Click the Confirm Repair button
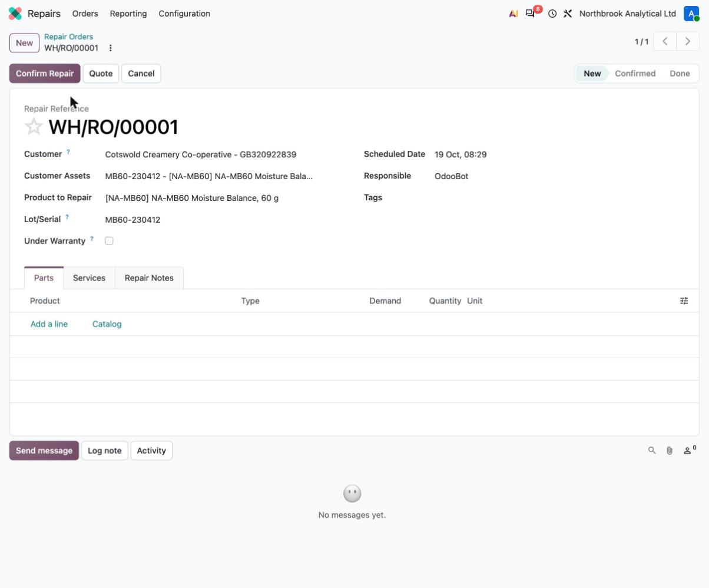 point(45,74)
